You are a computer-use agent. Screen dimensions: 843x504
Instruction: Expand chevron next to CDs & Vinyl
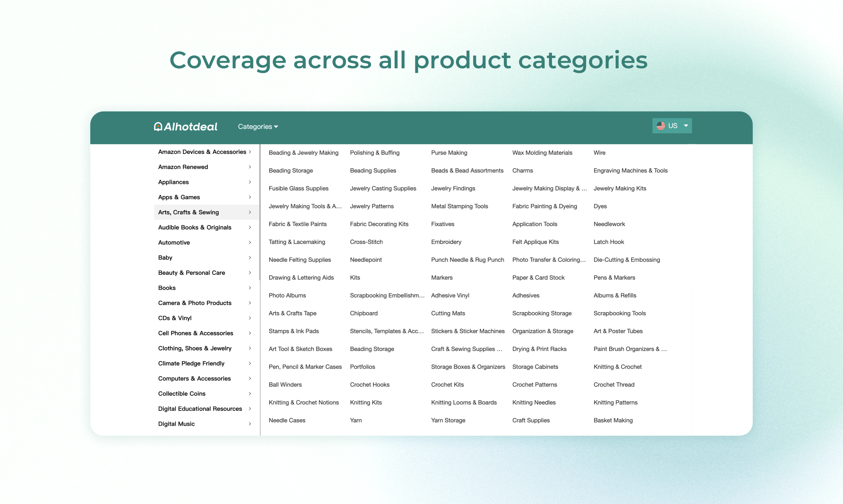pyautogui.click(x=250, y=318)
